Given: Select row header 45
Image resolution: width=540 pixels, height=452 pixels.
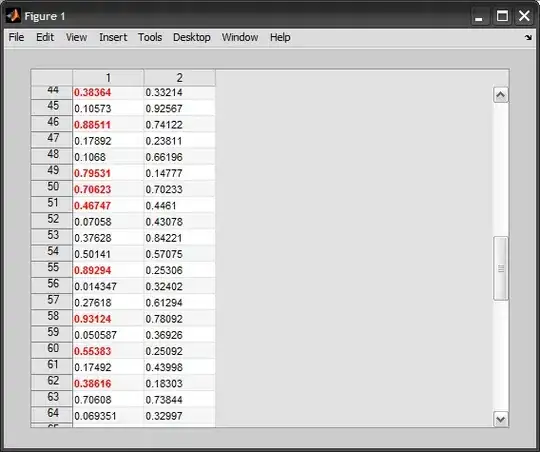Looking at the screenshot, I should tap(52, 106).
